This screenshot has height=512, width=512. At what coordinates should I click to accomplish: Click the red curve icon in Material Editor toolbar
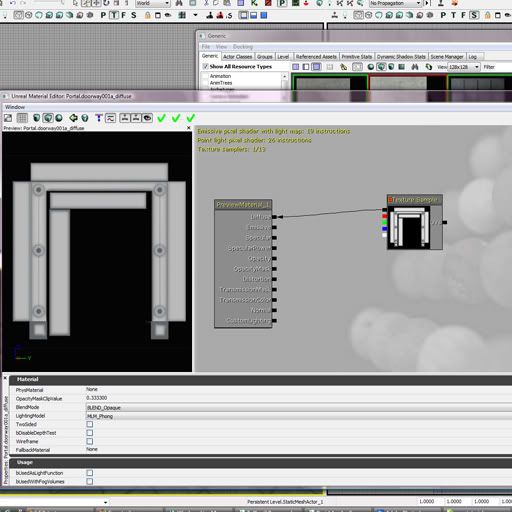[x=110, y=118]
